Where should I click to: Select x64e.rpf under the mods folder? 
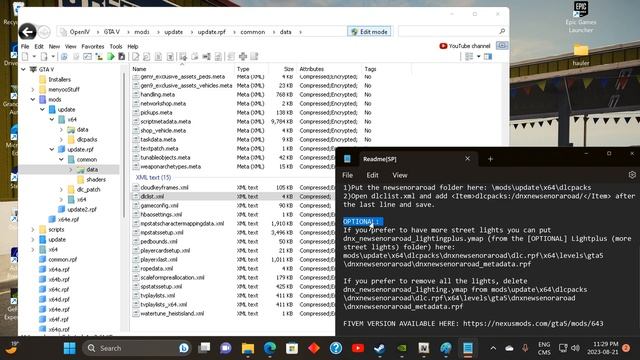(64, 220)
